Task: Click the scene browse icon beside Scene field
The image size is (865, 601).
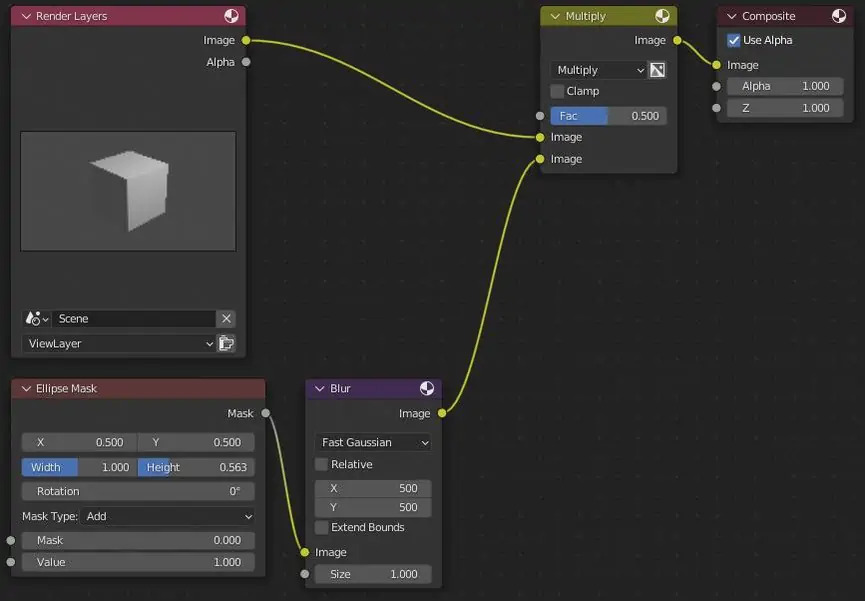Action: click(36, 318)
